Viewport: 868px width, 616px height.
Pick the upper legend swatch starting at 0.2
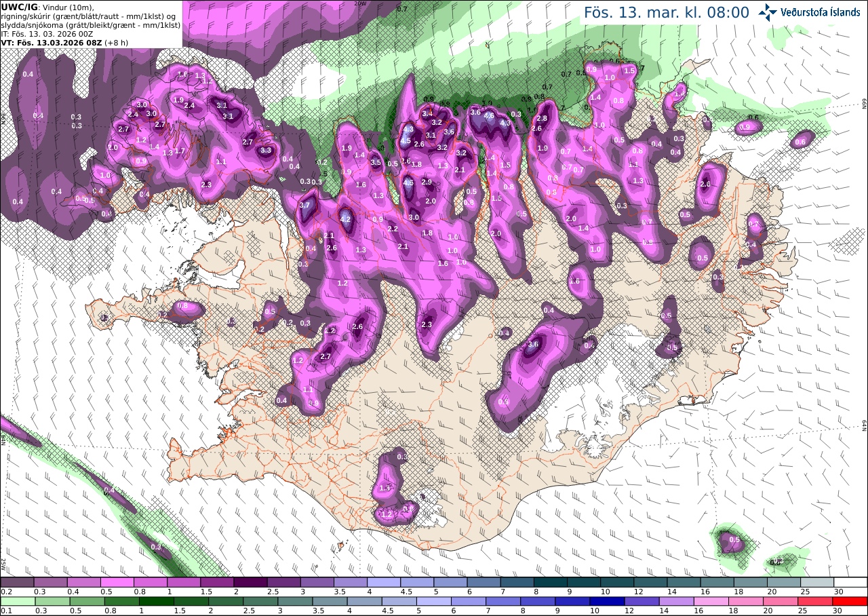17,582
